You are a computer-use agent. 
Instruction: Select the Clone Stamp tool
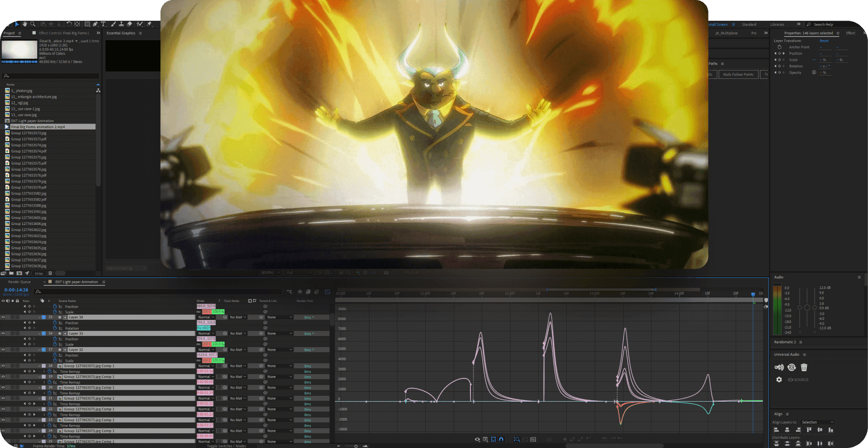pyautogui.click(x=121, y=24)
